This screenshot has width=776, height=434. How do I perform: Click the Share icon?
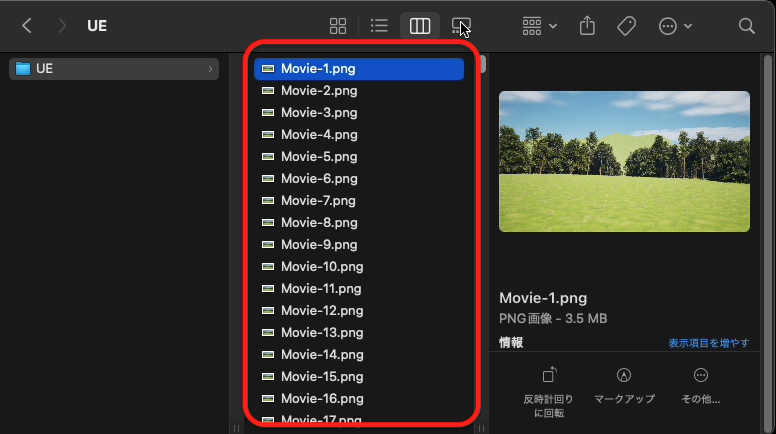click(587, 26)
